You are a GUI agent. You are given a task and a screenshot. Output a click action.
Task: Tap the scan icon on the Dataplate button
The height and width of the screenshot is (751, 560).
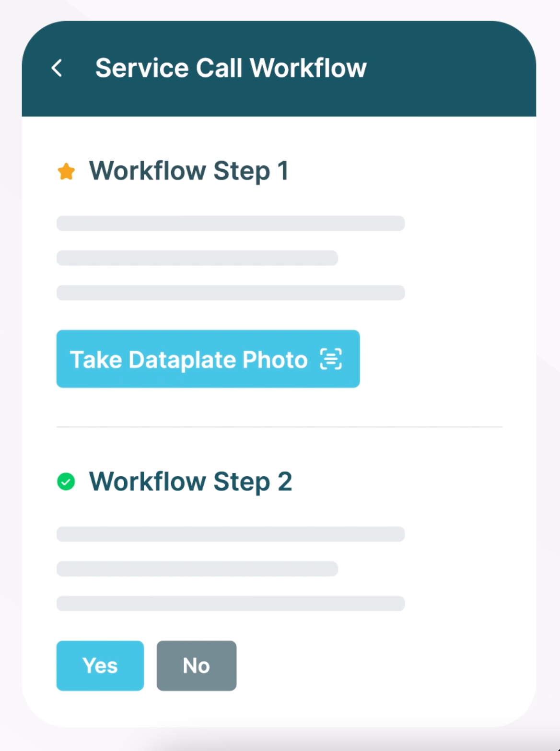tap(331, 359)
